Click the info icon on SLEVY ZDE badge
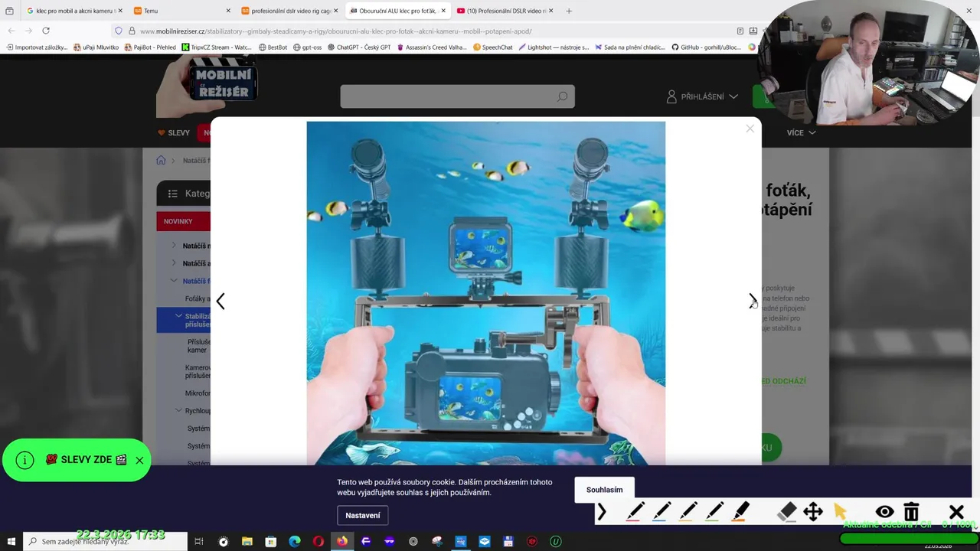This screenshot has width=980, height=551. pos(24,460)
